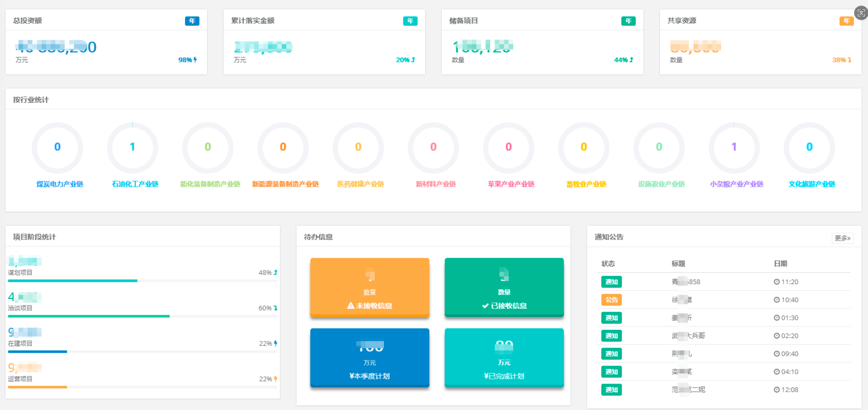Click the clock icon next to 11:20
Viewport: 868px width, 410px height.
pyautogui.click(x=776, y=282)
